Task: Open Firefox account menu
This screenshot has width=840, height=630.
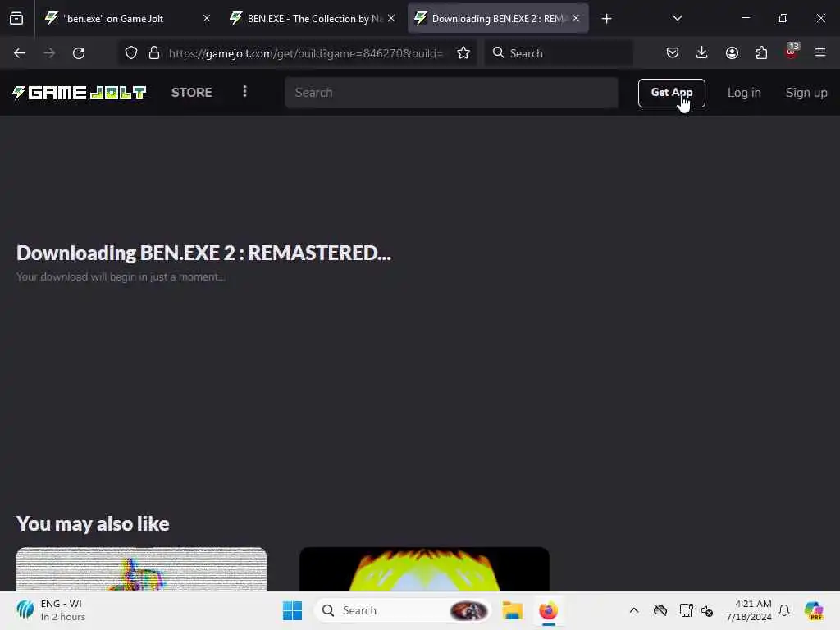Action: (x=732, y=52)
